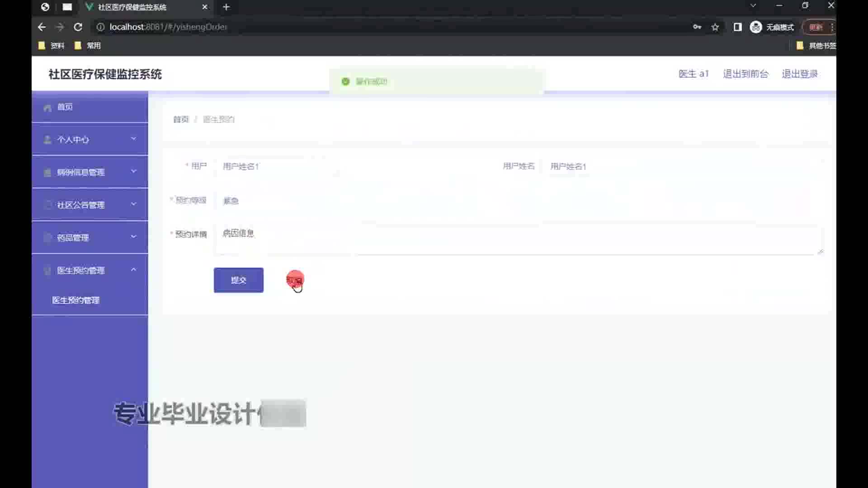Click the home icon beside 首页
The image size is (868, 488).
pos(47,108)
